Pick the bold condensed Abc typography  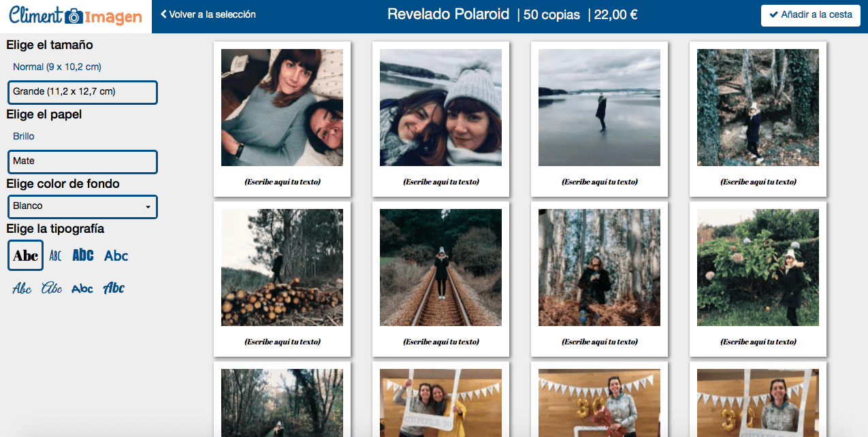pyautogui.click(x=83, y=255)
